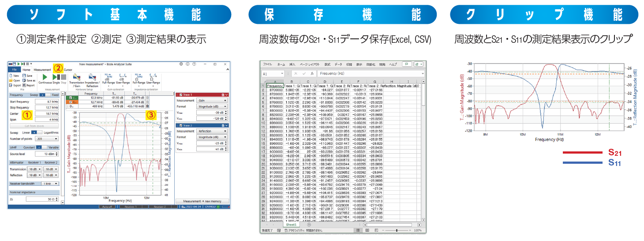The image size is (644, 241).
Task: Open Trace 2 Measurement Reflection dropdown
Action: [x=212, y=131]
